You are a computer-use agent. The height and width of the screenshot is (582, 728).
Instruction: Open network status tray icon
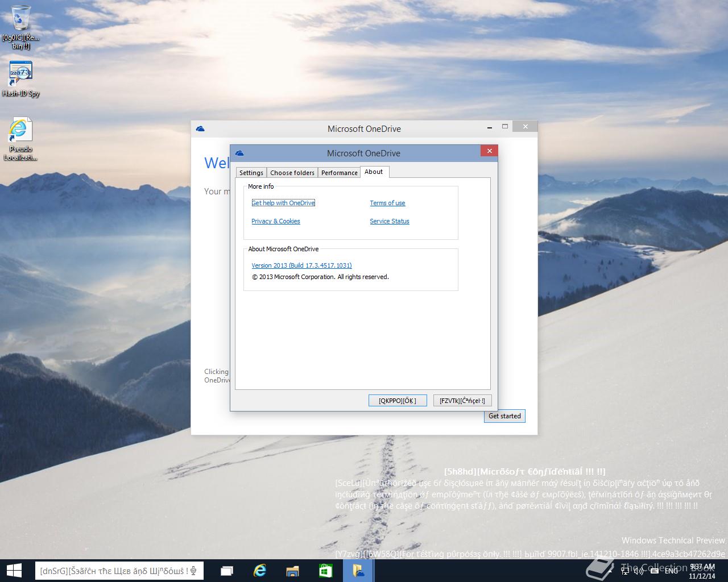(625, 571)
